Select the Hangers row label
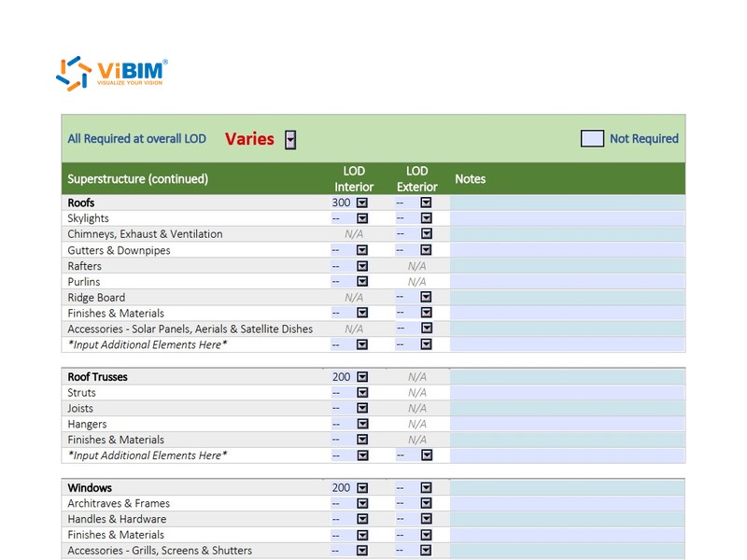Image resolution: width=747 pixels, height=560 pixels. 87,425
